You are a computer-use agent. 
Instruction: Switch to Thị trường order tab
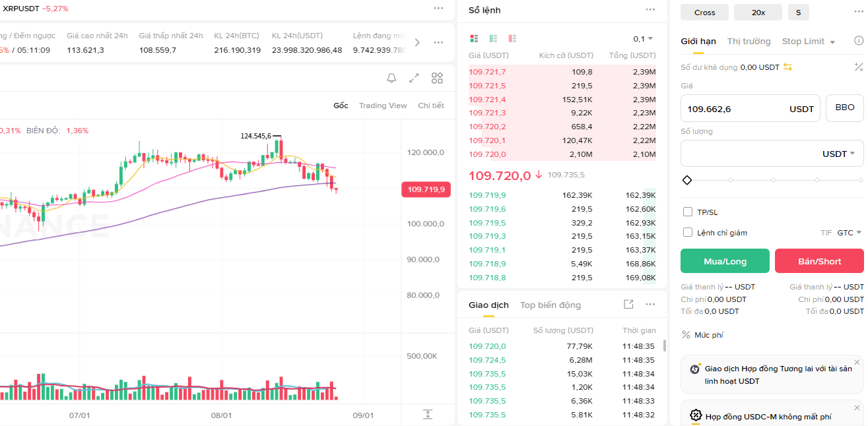[x=749, y=42]
